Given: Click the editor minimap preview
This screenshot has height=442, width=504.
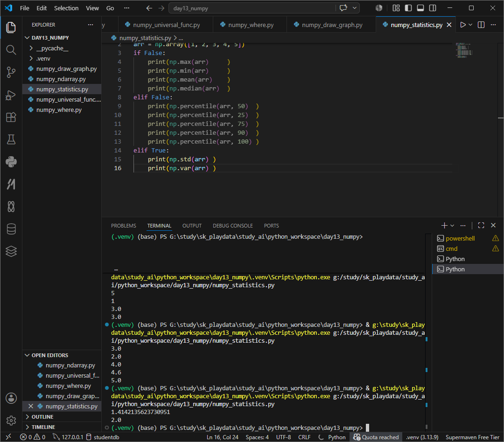Looking at the screenshot, I should point(464,50).
